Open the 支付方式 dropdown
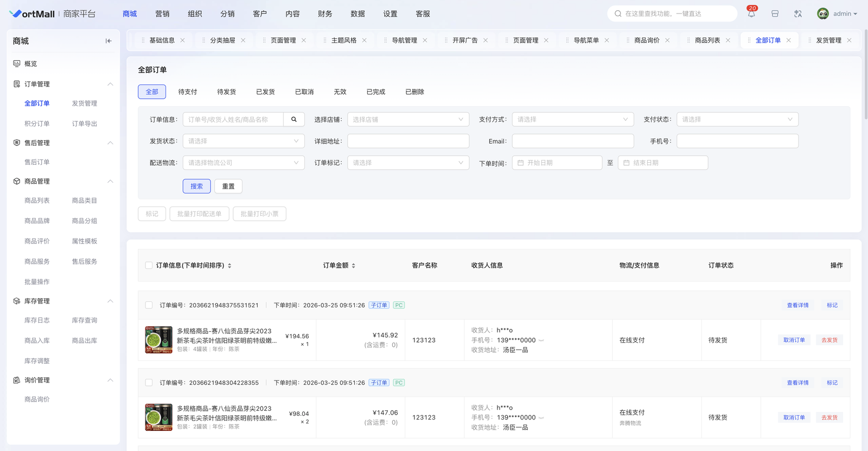 point(572,119)
